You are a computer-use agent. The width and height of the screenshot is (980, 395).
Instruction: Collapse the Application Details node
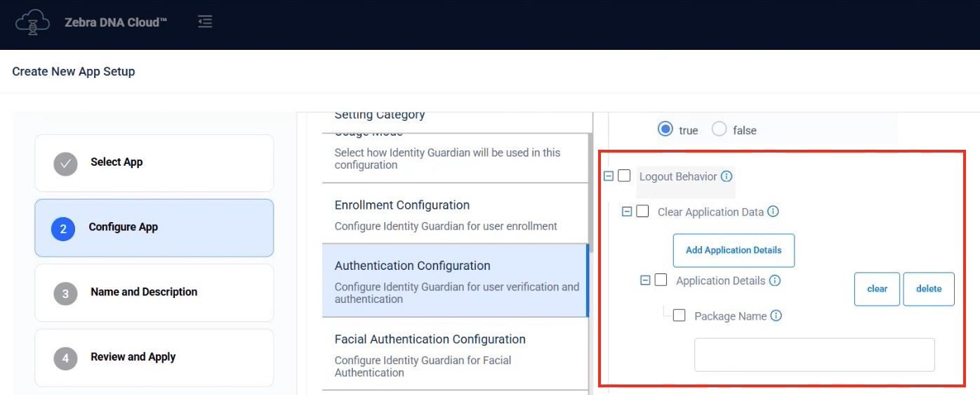(645, 280)
